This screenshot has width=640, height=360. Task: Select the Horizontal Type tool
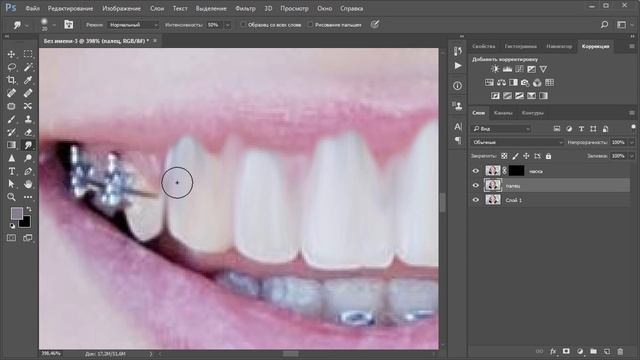[x=11, y=171]
